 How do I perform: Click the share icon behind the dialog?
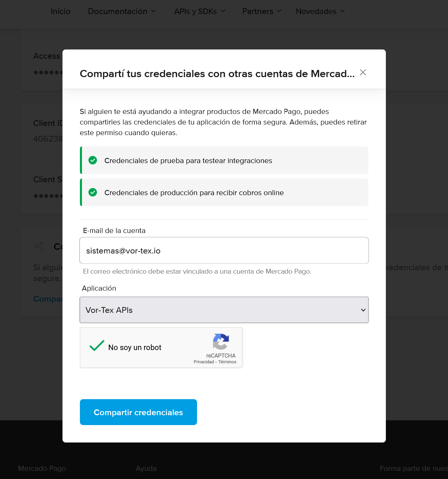click(x=39, y=246)
